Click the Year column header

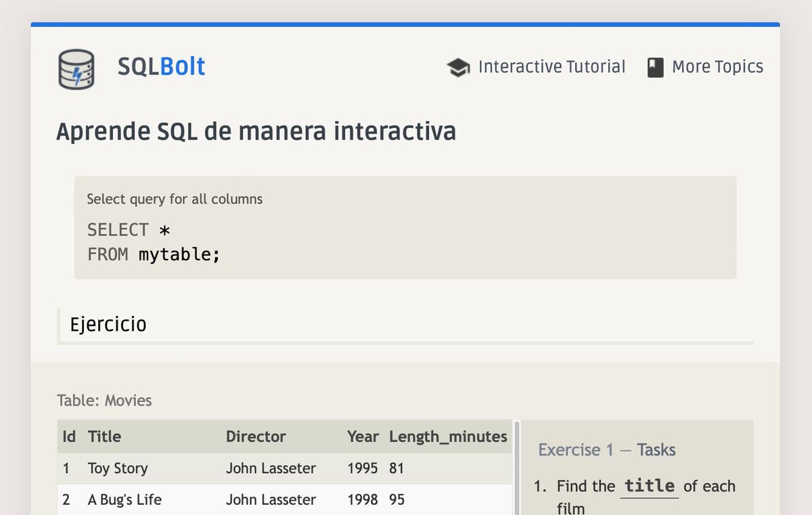[x=363, y=436]
